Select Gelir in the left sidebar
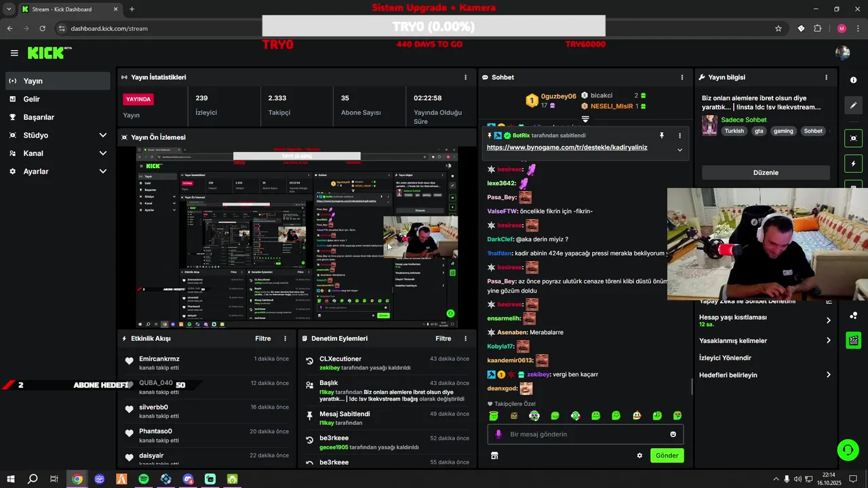The height and width of the screenshot is (488, 868). (58, 99)
